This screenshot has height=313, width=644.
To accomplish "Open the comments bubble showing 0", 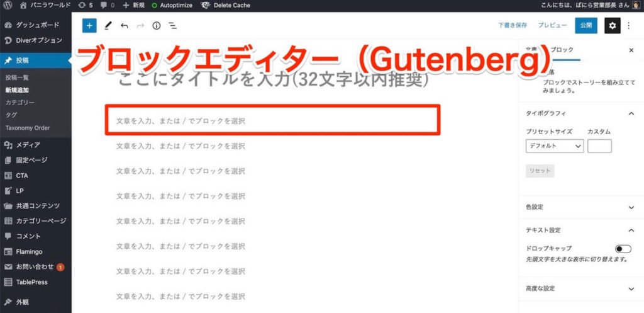I will click(x=107, y=5).
